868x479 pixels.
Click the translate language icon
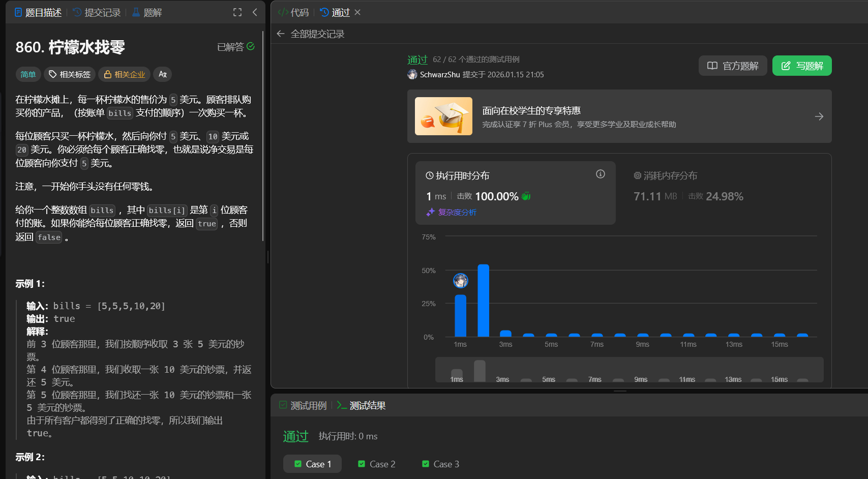click(x=163, y=75)
